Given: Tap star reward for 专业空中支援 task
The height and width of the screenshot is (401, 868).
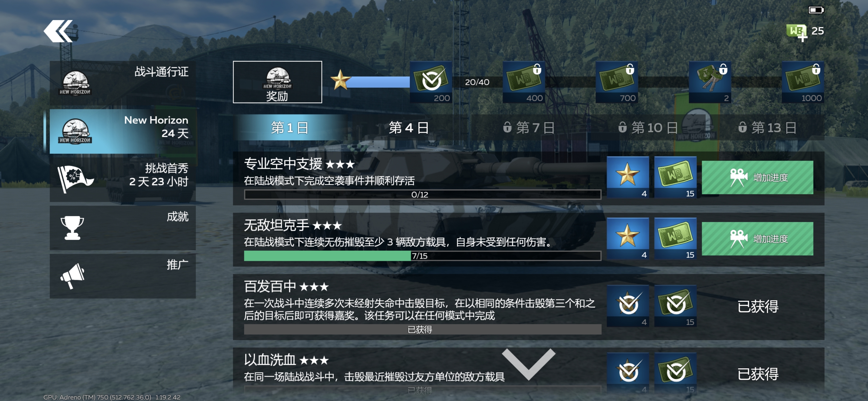Looking at the screenshot, I should (628, 177).
